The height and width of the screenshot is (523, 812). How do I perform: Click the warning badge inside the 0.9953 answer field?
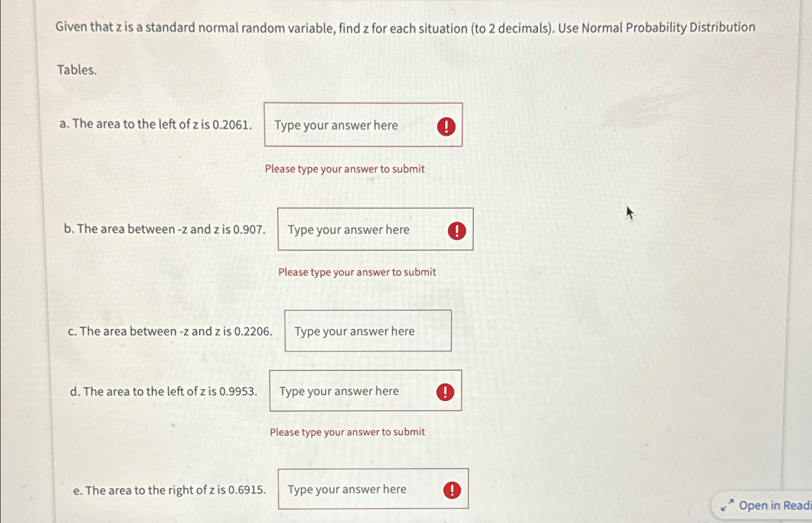(445, 392)
